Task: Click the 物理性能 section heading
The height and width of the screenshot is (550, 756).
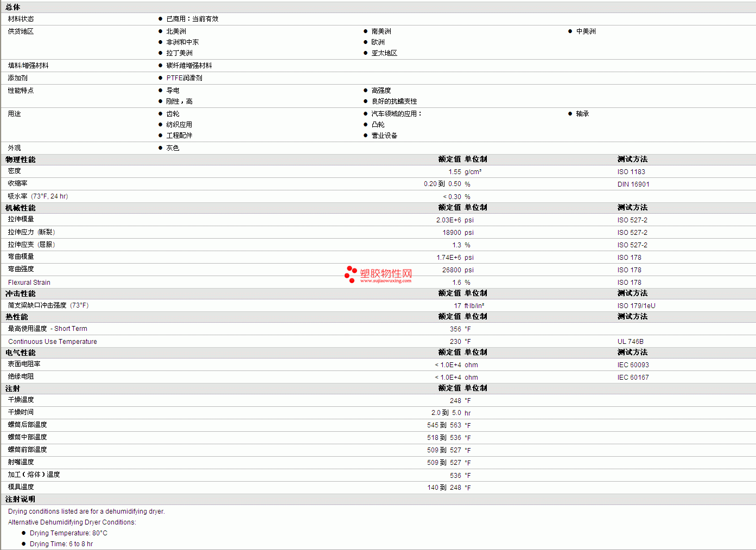Action: (x=21, y=159)
